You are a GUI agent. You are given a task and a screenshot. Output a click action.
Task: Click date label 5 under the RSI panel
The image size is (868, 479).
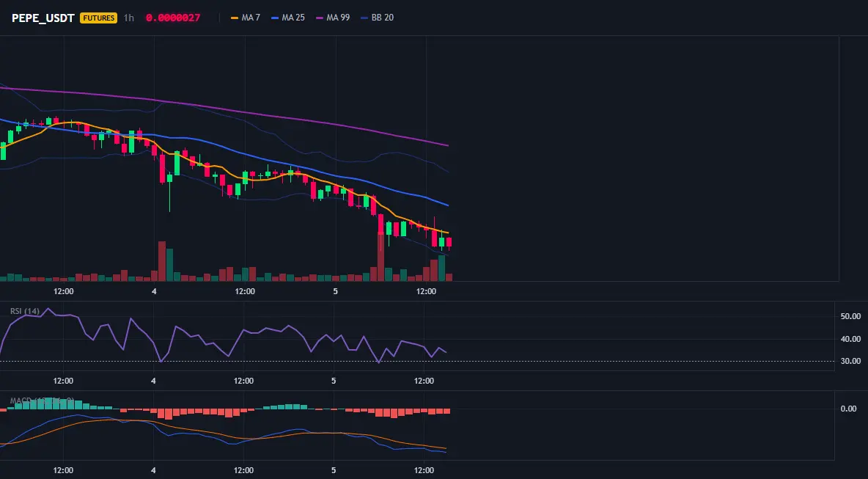(x=334, y=381)
